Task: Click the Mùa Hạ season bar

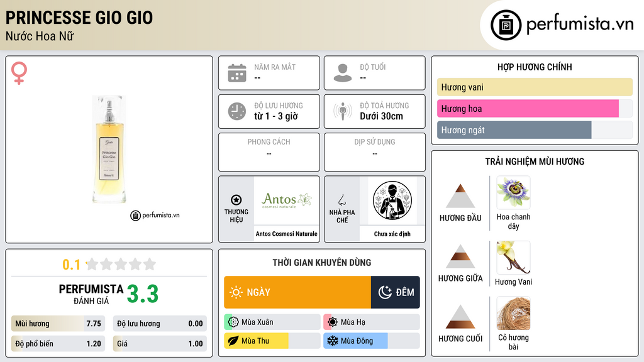Action: pyautogui.click(x=372, y=322)
